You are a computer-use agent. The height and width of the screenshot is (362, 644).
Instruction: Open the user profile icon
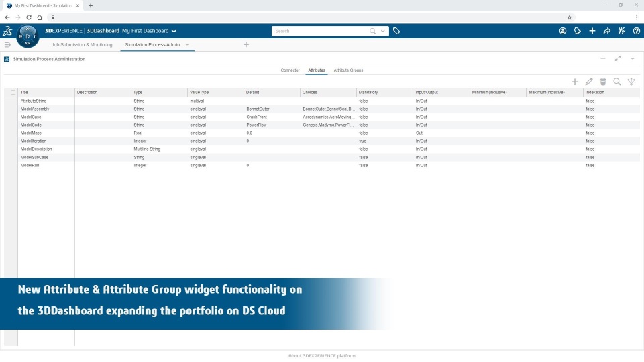(x=563, y=31)
